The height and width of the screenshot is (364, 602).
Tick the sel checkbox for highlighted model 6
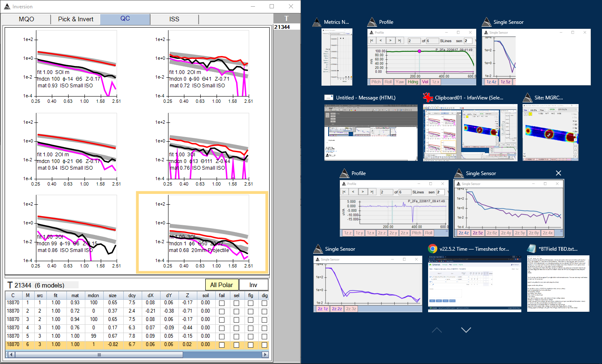pos(236,345)
